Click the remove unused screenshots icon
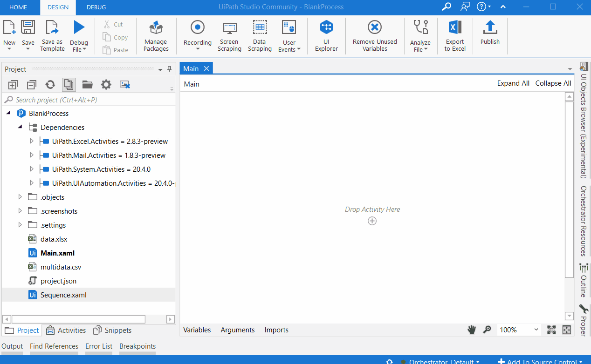The height and width of the screenshot is (364, 591). (125, 85)
